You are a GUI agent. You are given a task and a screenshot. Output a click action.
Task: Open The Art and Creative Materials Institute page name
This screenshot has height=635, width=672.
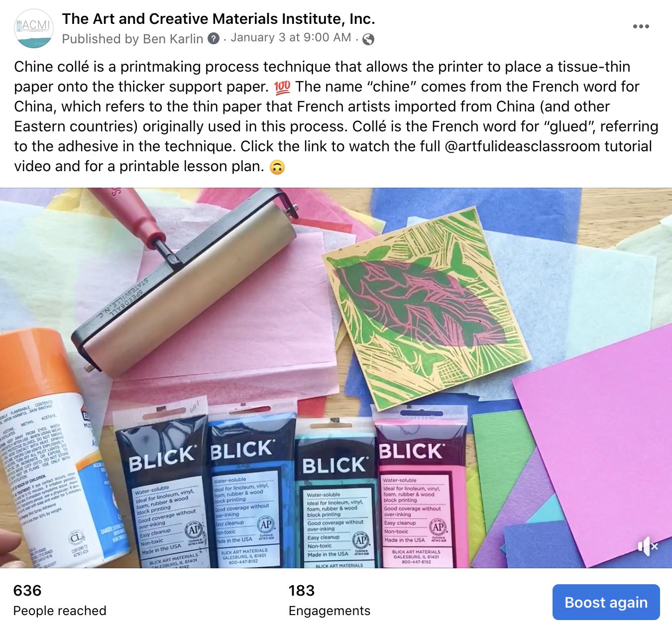[219, 19]
